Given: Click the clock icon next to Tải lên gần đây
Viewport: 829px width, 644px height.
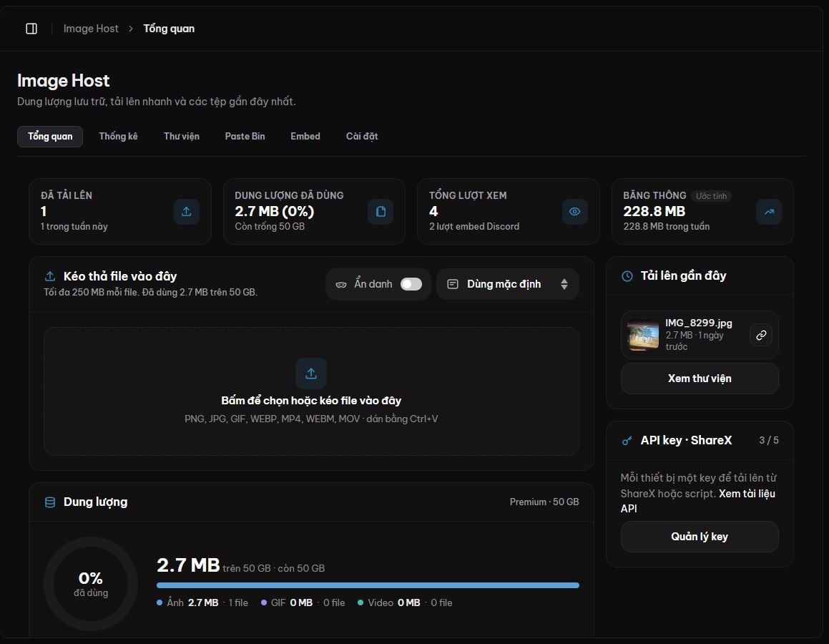Looking at the screenshot, I should (x=627, y=276).
